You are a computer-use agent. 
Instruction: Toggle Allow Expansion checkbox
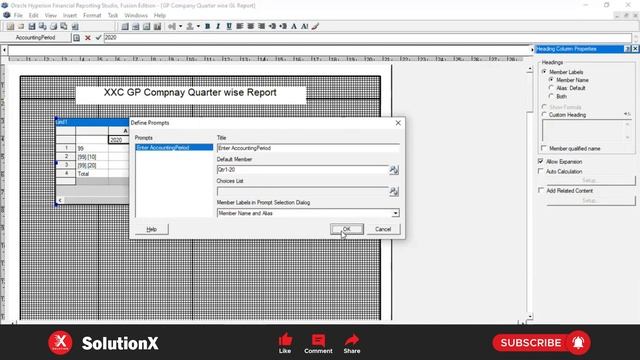coord(541,161)
